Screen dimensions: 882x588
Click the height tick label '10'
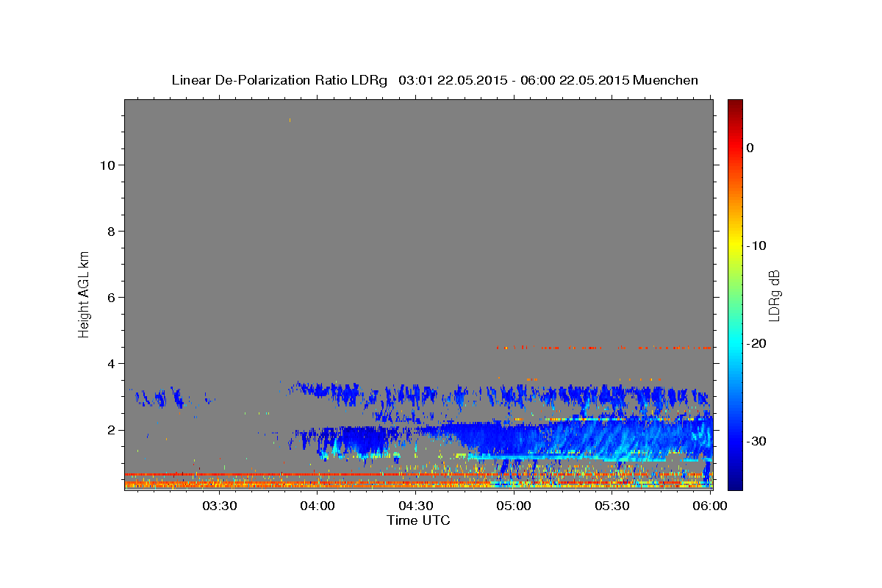[x=107, y=165]
